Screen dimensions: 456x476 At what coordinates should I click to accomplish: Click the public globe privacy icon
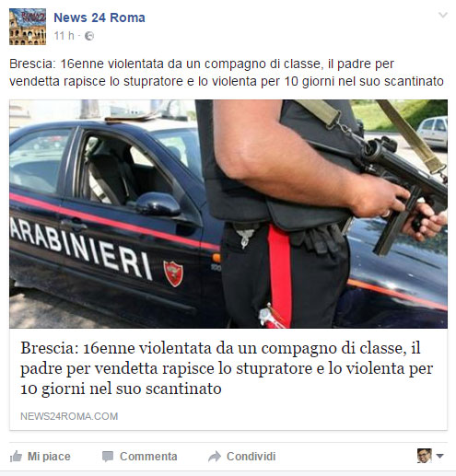(x=89, y=36)
